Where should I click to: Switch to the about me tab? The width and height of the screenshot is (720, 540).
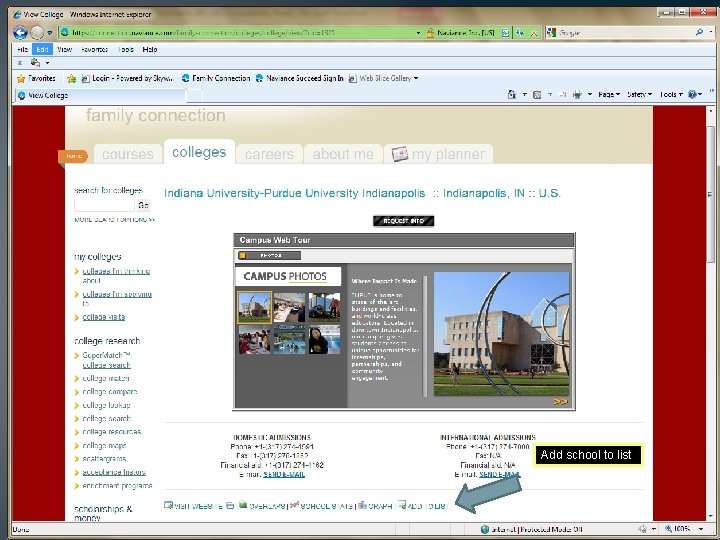(x=343, y=154)
